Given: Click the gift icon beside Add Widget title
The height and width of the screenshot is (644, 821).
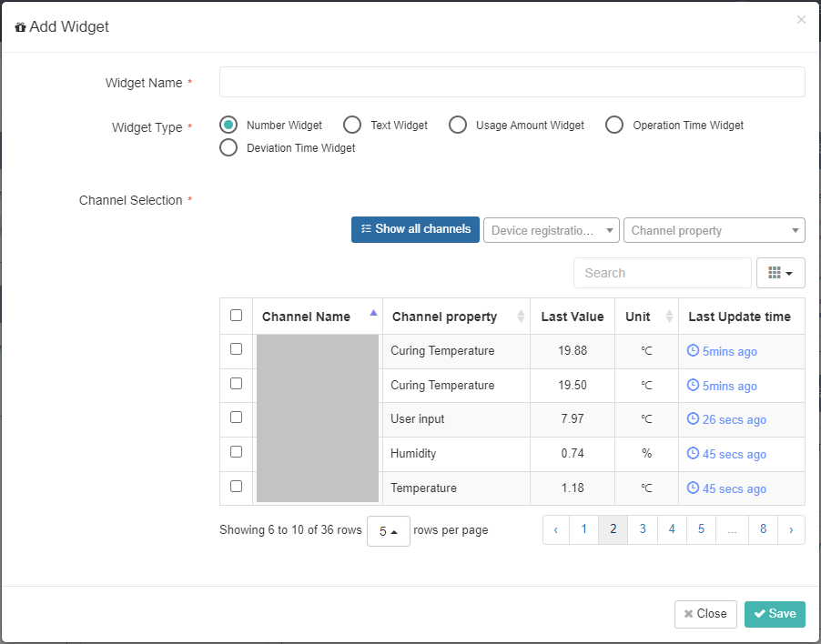Looking at the screenshot, I should click(20, 27).
